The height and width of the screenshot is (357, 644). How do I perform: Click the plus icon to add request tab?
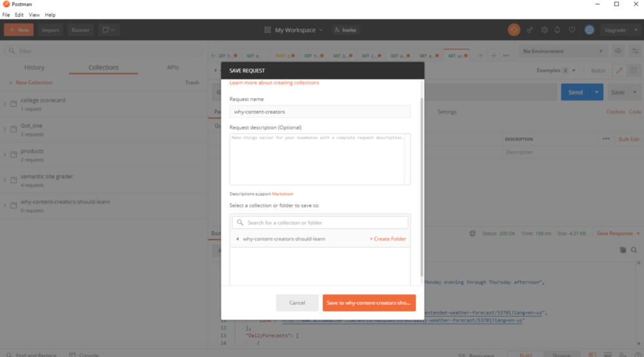pyautogui.click(x=494, y=55)
